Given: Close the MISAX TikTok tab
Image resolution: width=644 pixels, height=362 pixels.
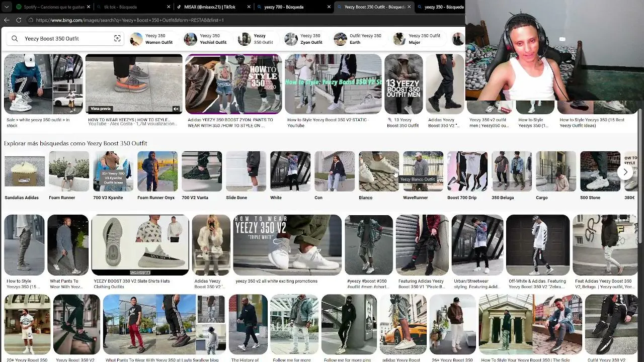Looking at the screenshot, I should tap(249, 7).
